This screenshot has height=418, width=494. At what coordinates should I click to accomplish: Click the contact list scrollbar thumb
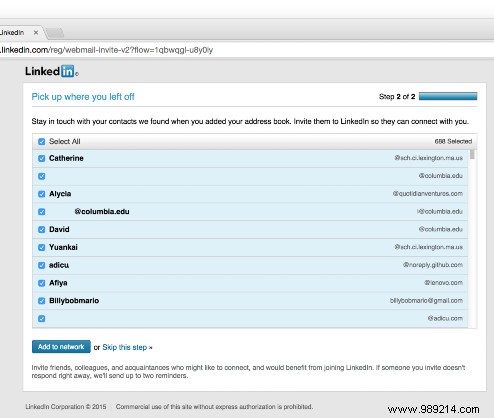point(472,154)
